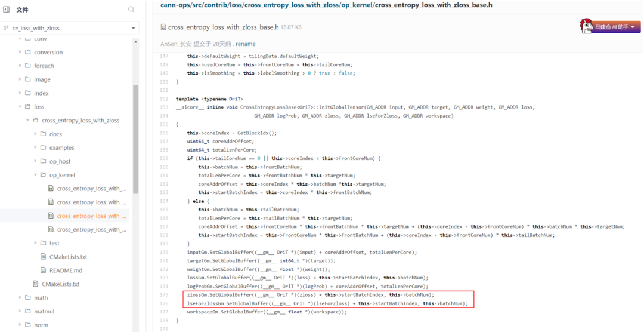
Task: Expand the norm folder
Action: coord(20,325)
